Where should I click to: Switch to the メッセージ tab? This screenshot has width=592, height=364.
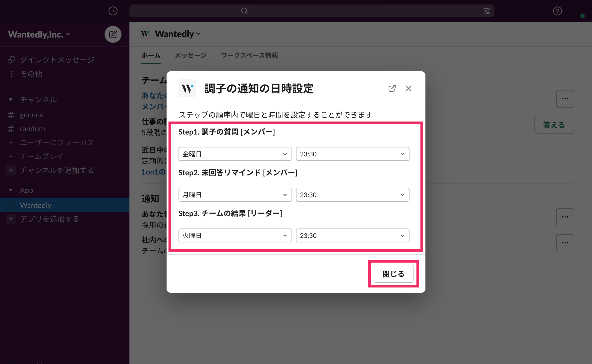coord(191,55)
